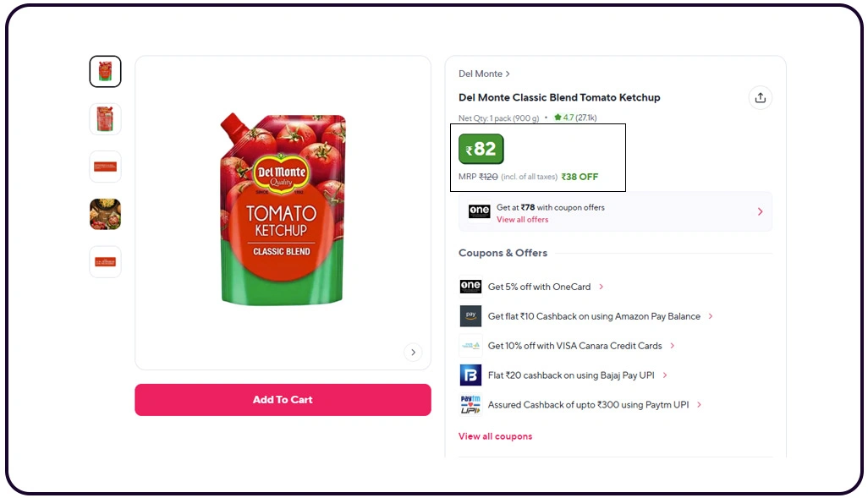Add To Cart
This screenshot has width=868, height=498.
tap(283, 400)
